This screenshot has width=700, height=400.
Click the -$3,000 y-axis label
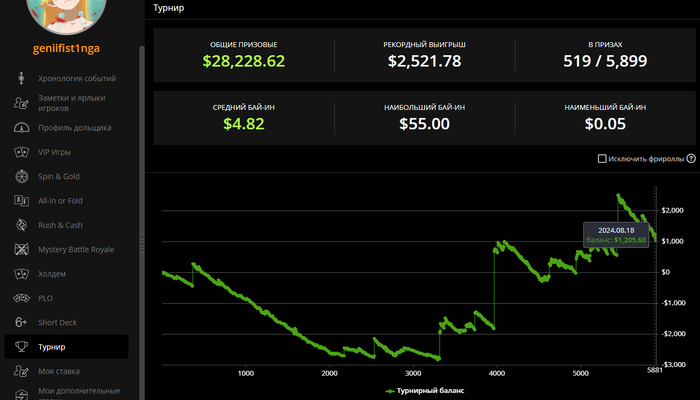(x=673, y=365)
